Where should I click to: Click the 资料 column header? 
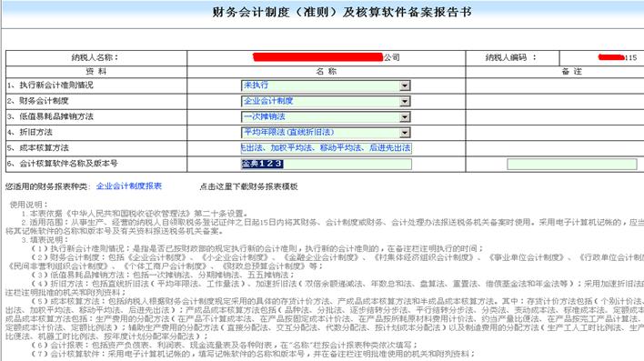coord(96,72)
